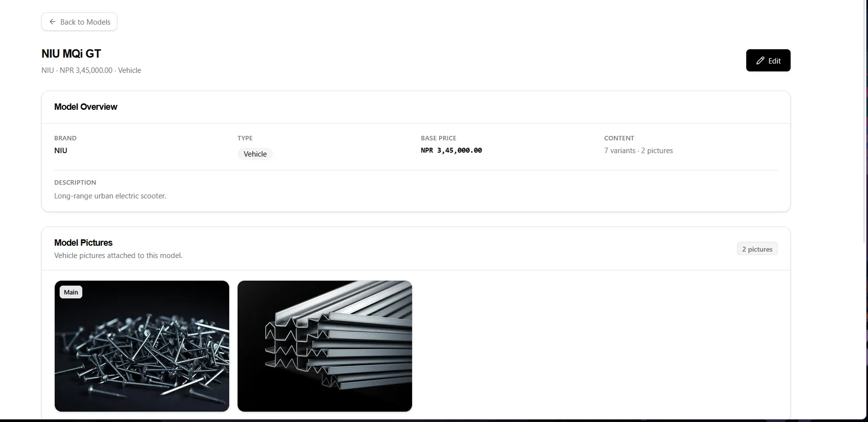Click the NIU brand value in overview
Viewport: 868px width, 422px height.
61,151
